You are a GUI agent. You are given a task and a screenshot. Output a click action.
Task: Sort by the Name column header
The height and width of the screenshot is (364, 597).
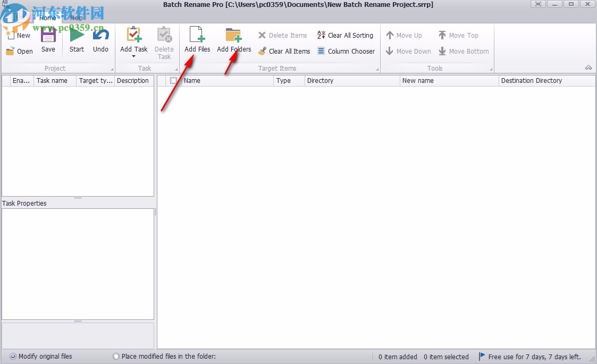pos(227,81)
